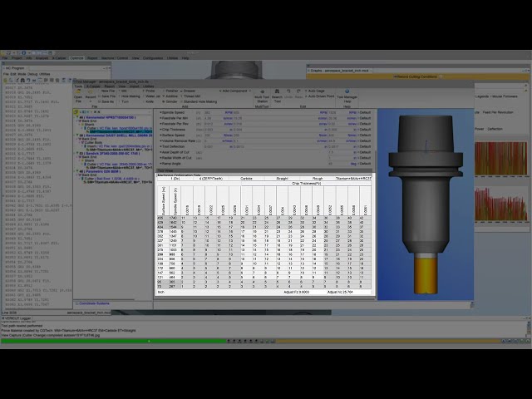Expand the Axial Depth of Cut row
Viewport: 532px width, 399px height.
point(160,152)
